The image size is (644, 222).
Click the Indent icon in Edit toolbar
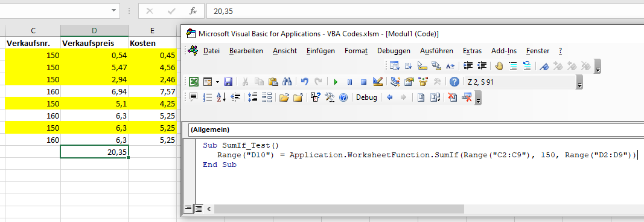468,65
